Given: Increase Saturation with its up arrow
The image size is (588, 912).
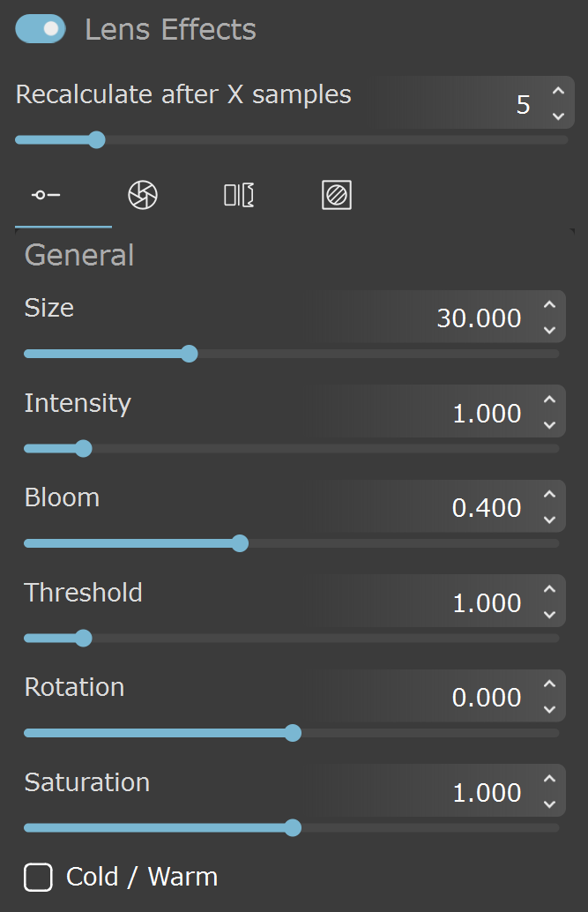Looking at the screenshot, I should click(x=549, y=778).
